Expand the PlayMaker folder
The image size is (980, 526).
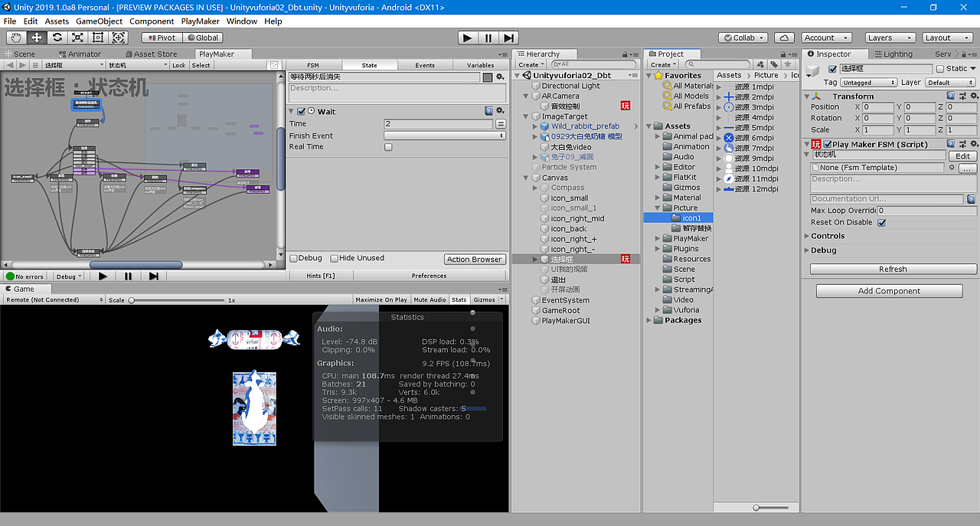(658, 239)
